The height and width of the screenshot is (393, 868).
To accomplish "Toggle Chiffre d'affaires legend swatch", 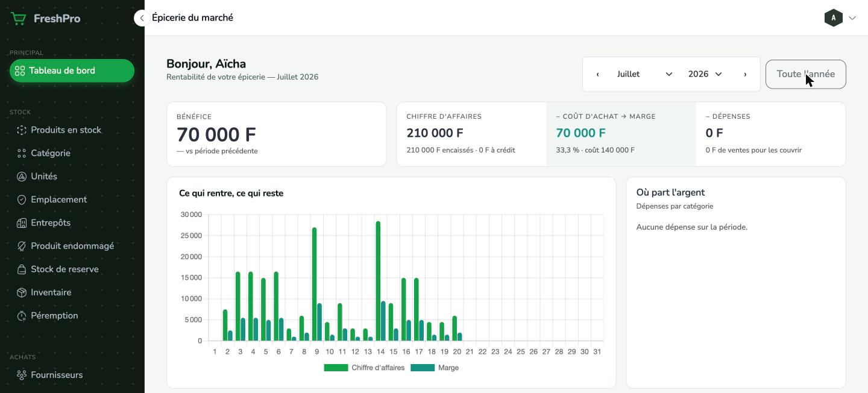I will (336, 368).
